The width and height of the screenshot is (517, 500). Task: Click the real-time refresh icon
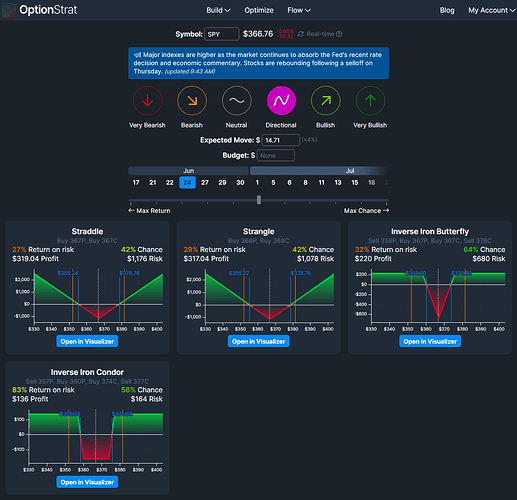pos(301,34)
